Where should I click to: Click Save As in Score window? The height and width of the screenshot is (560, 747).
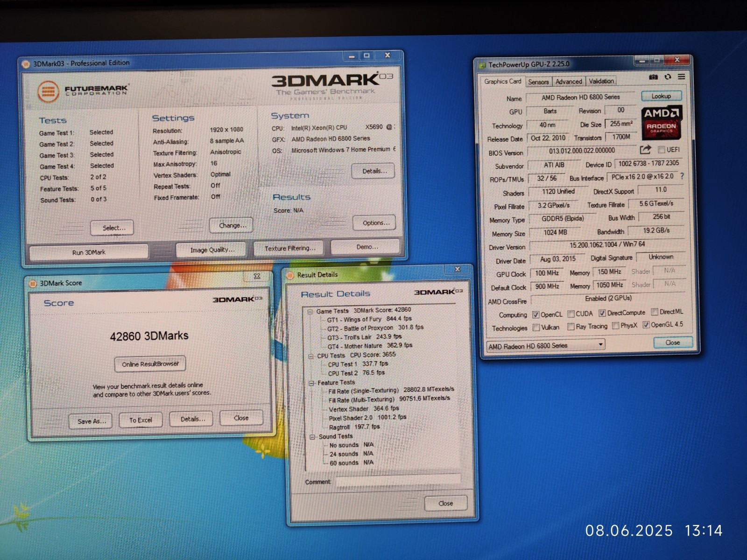[91, 421]
